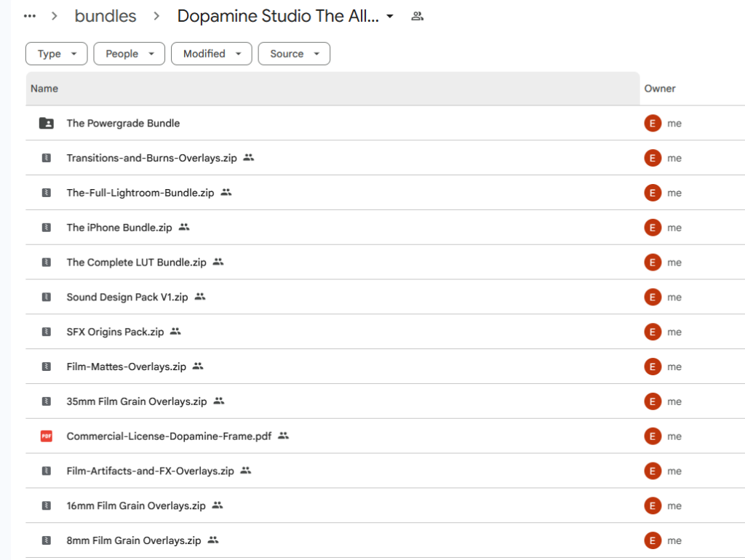Select 35mm Film Grain Overlays.zip file name
The width and height of the screenshot is (745, 560).
coord(137,401)
